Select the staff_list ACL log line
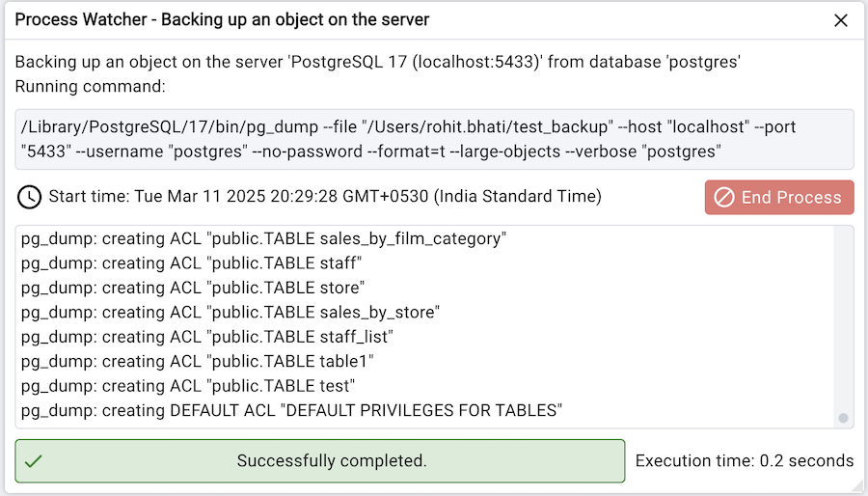The width and height of the screenshot is (868, 496). pyautogui.click(x=207, y=337)
